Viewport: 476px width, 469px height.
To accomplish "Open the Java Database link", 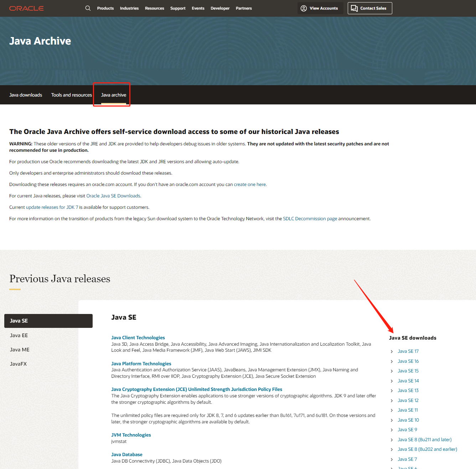I will click(126, 454).
